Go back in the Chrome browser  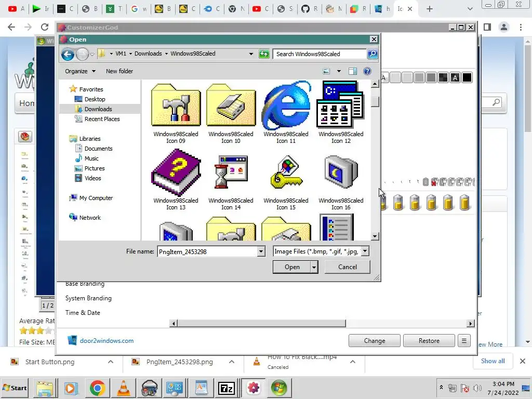point(11,27)
